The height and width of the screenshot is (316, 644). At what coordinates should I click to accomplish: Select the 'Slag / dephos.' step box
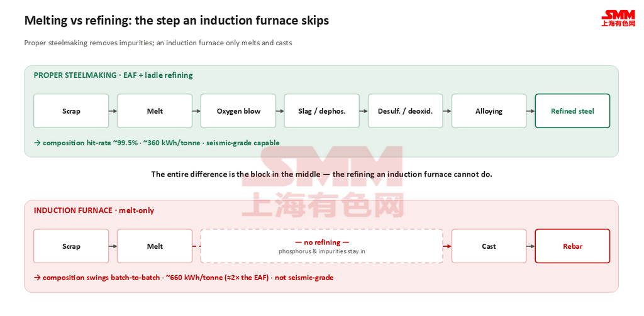point(321,111)
